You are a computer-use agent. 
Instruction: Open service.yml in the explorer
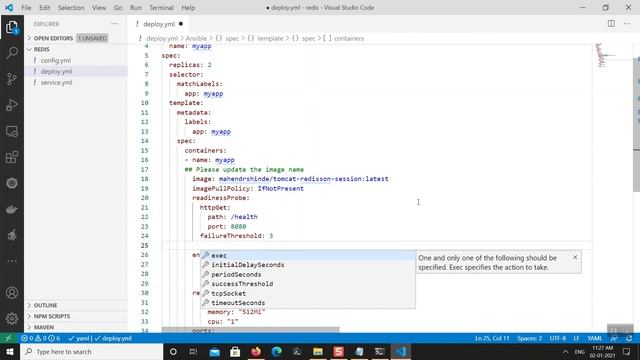pos(76,82)
